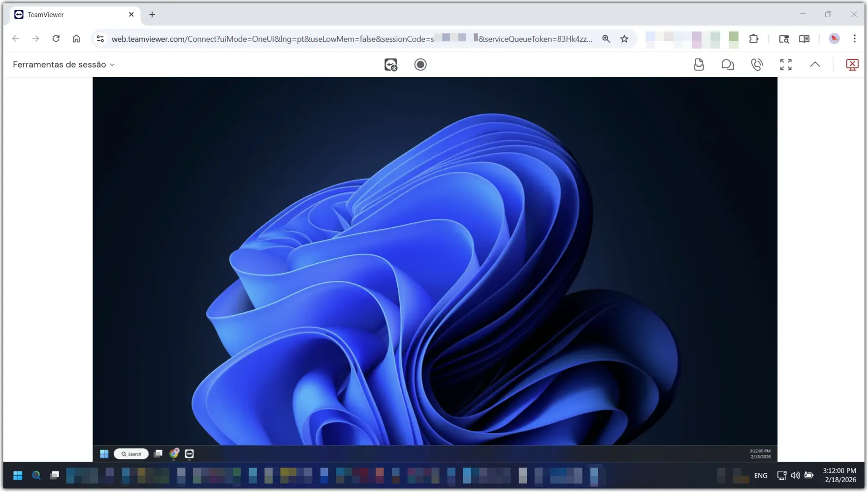This screenshot has height=492, width=868.
Task: Open Task View on the remote taskbar
Action: [x=158, y=454]
